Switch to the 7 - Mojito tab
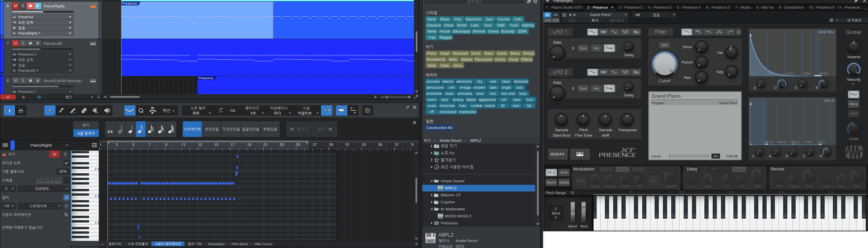Screen dimensions: 868x248 [743, 7]
